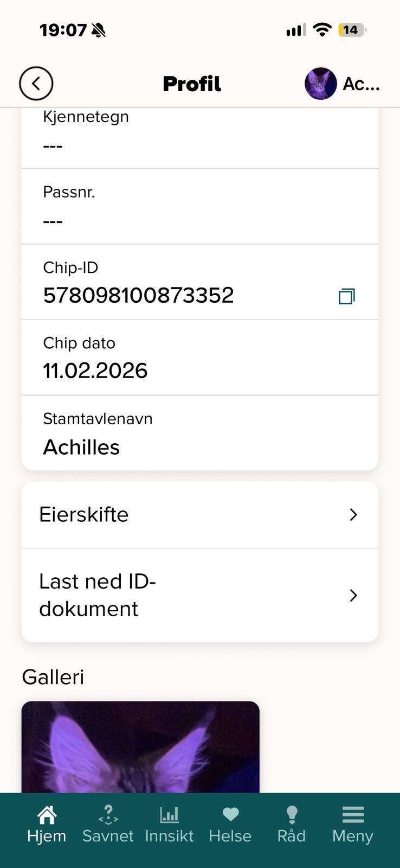The width and height of the screenshot is (400, 868).
Task: Tap the battery indicator in status bar
Action: (352, 30)
